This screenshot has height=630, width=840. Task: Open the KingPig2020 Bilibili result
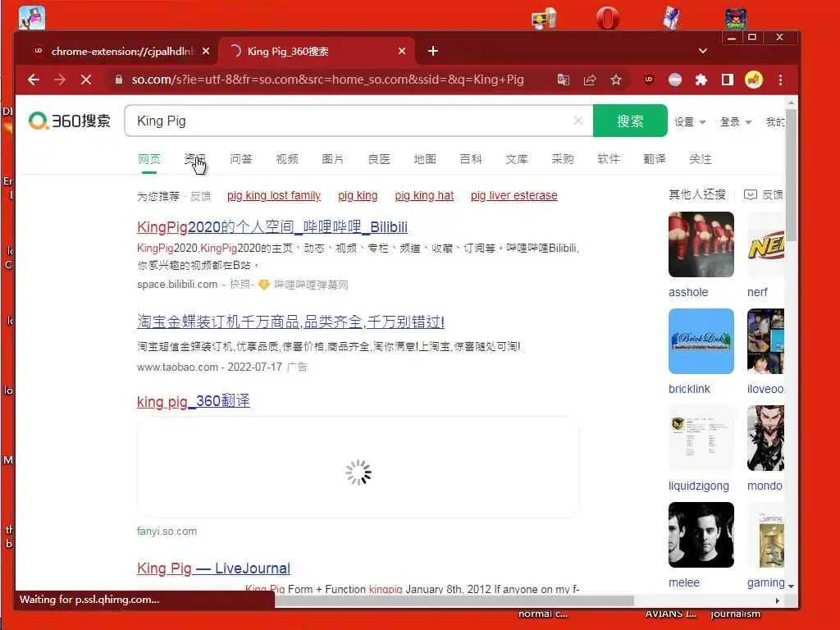click(x=272, y=227)
